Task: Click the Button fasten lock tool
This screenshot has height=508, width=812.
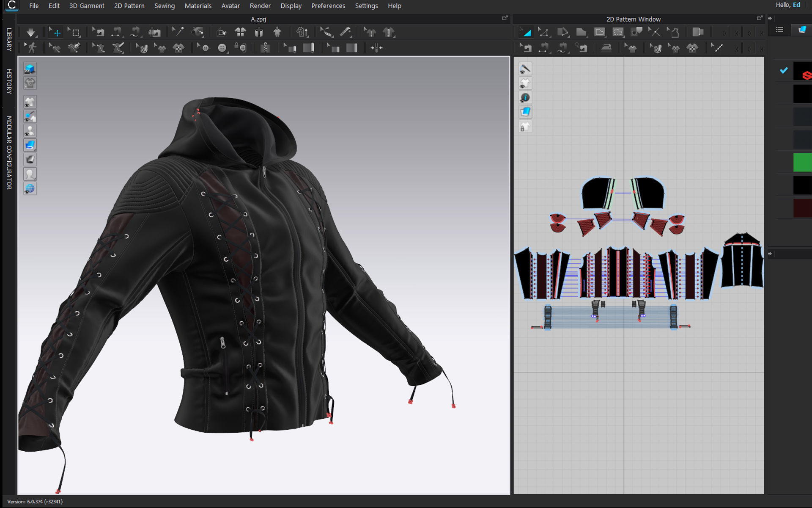Action: (241, 48)
